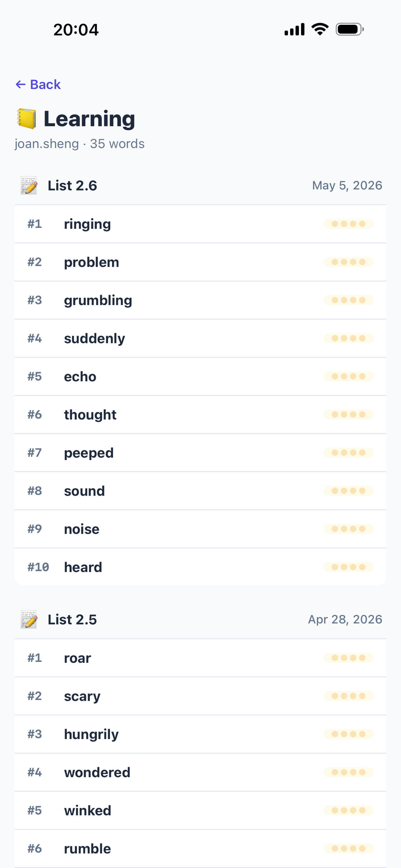Screen dimensions: 401x868
Task: Open the List 2.6 header
Action: [x=200, y=186]
